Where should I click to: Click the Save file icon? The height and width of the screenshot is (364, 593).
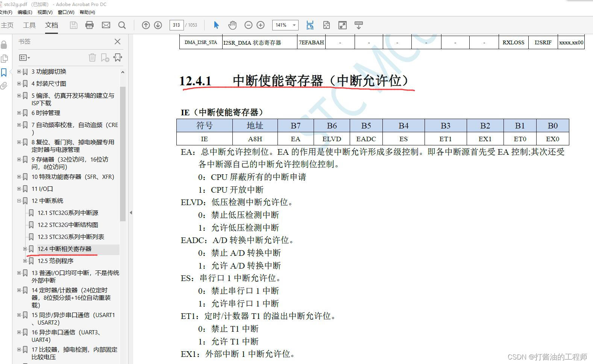(x=74, y=25)
